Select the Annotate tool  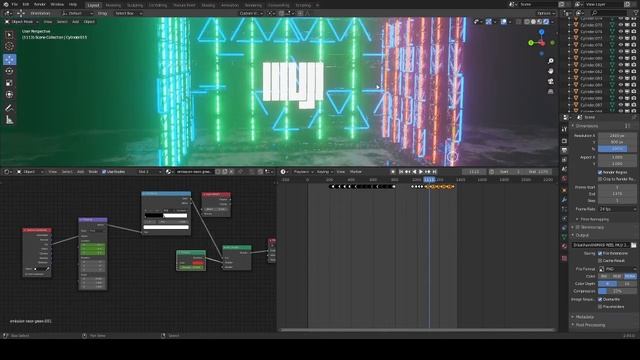tap(9, 108)
